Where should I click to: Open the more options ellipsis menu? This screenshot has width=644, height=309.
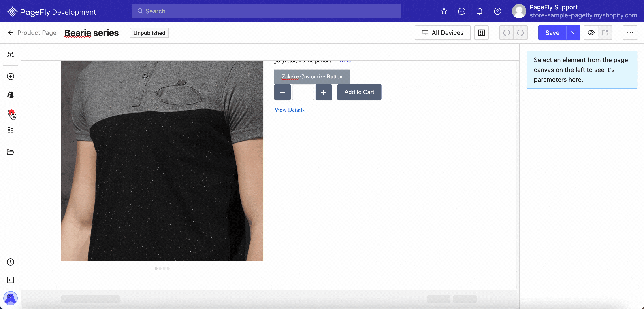630,33
